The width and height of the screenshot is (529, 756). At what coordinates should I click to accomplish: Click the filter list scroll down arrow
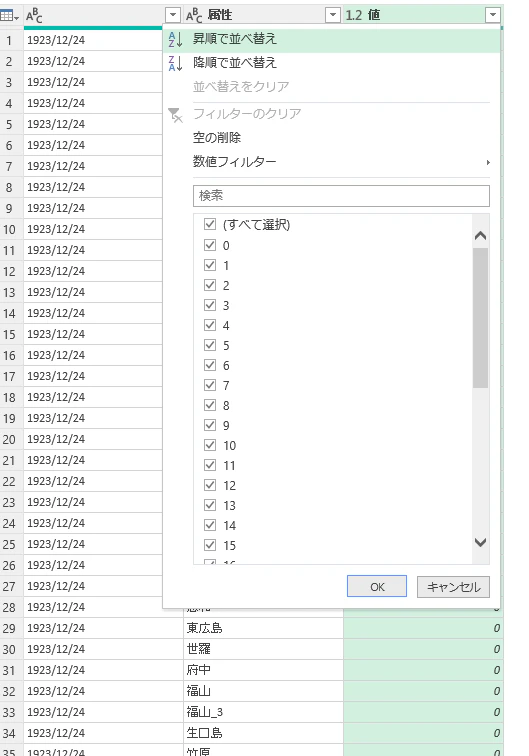[480, 542]
